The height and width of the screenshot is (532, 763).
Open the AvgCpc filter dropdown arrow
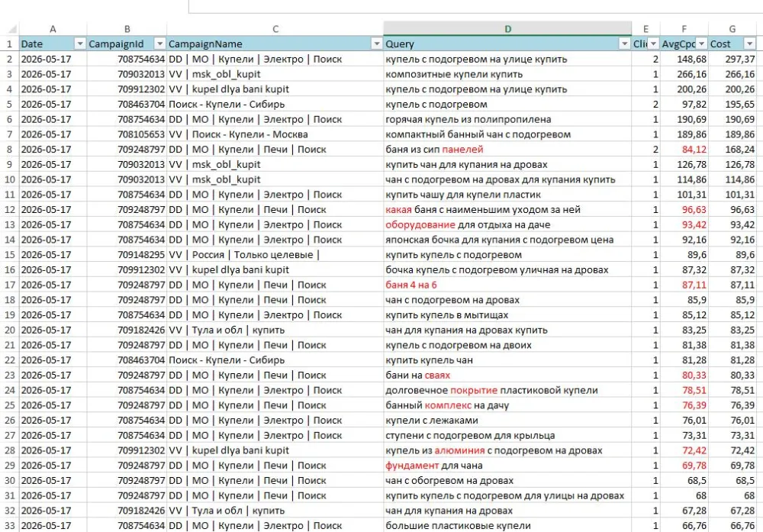[x=701, y=44]
